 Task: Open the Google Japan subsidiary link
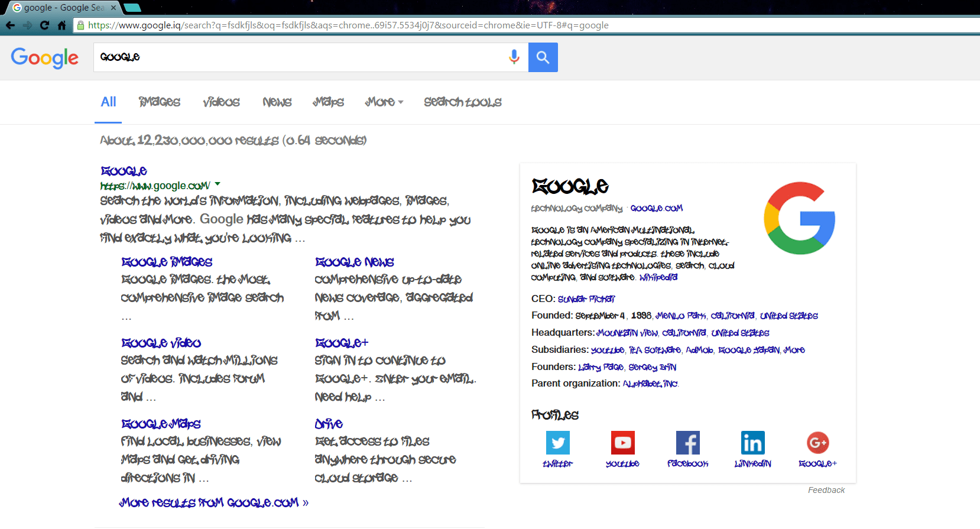(x=749, y=350)
